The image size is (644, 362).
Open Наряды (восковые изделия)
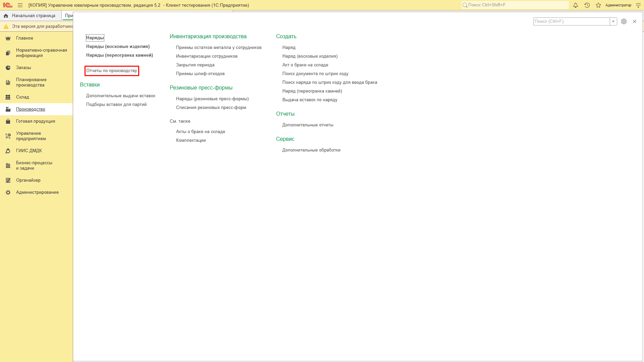point(118,47)
